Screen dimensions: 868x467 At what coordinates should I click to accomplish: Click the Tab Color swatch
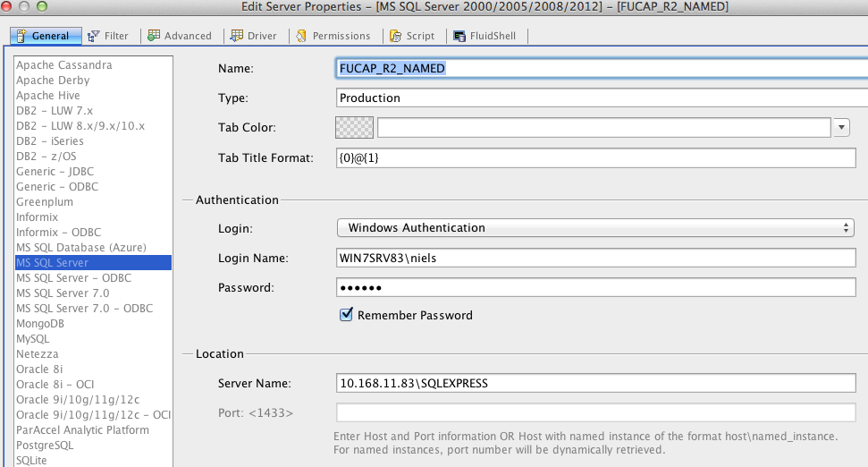354,127
